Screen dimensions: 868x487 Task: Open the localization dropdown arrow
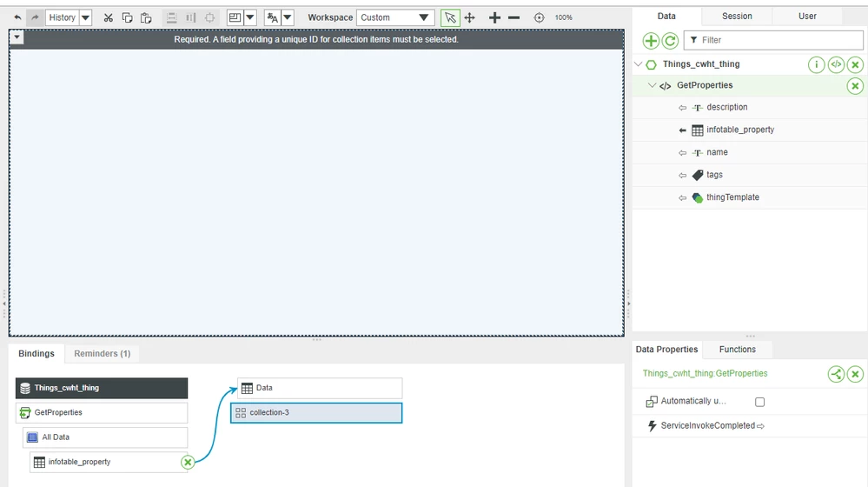click(x=288, y=17)
